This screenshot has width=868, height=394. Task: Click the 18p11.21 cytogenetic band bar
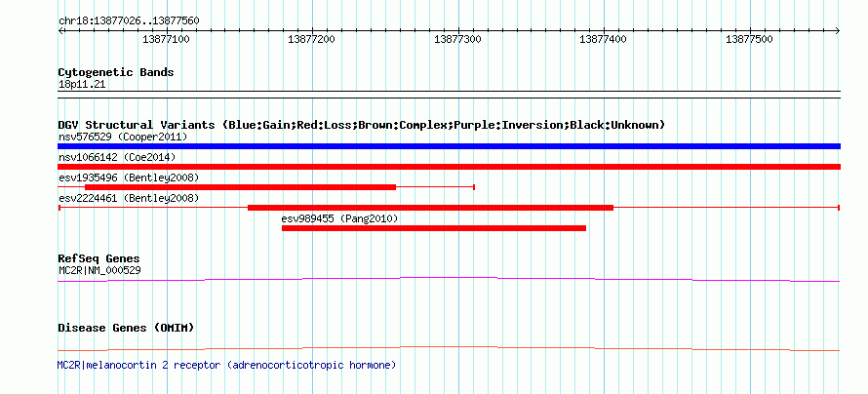pyautogui.click(x=449, y=95)
